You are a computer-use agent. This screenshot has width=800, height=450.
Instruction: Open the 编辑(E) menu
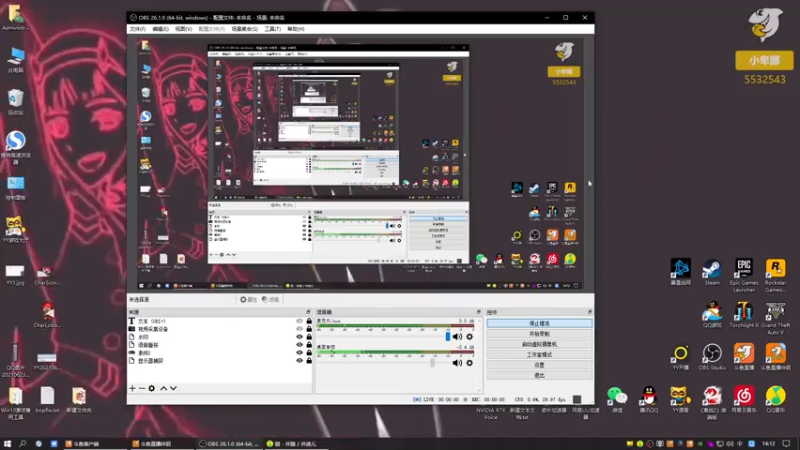(160, 29)
